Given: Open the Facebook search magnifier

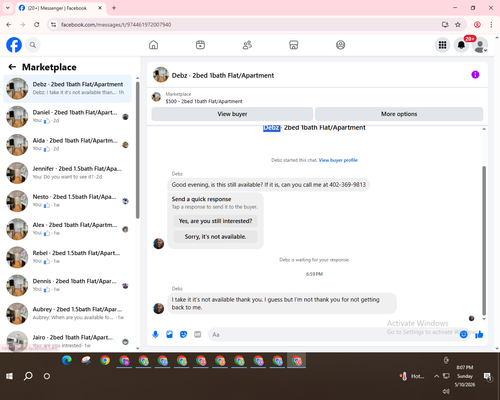Looking at the screenshot, I should click(33, 45).
